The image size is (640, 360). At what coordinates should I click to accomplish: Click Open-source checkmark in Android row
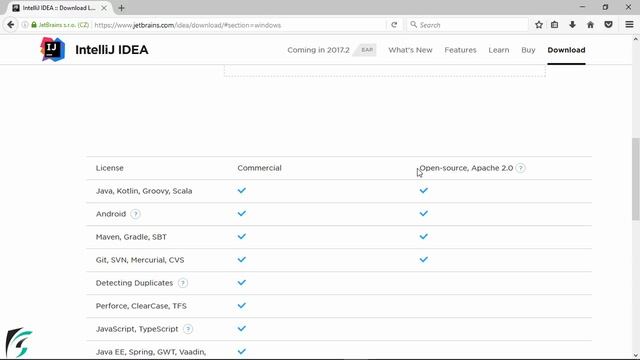click(x=424, y=213)
